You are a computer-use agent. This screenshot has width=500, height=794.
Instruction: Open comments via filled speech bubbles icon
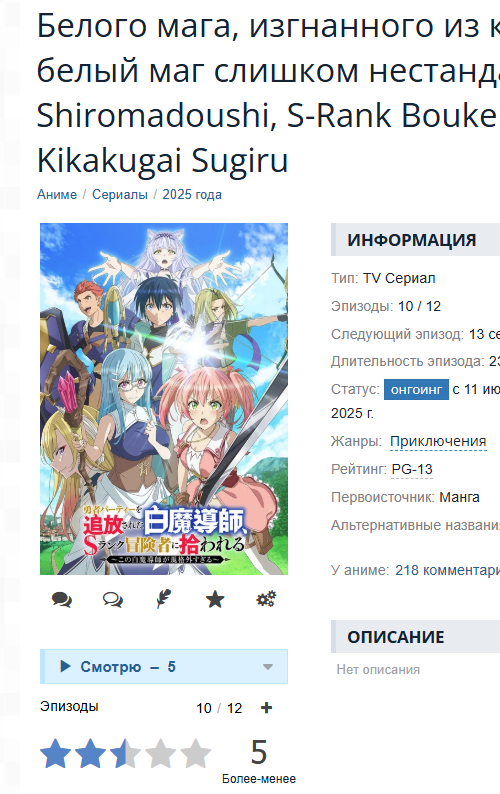coord(62,600)
